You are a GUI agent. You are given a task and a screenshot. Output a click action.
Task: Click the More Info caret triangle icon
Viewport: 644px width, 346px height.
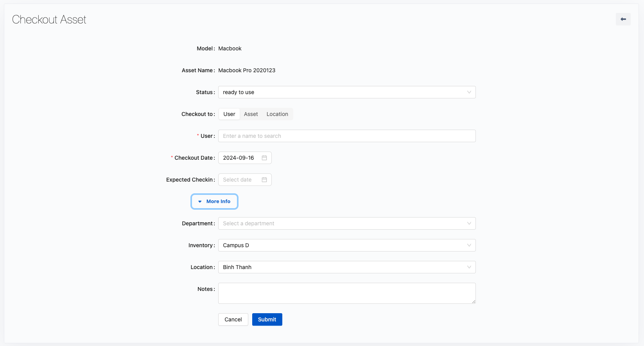click(200, 202)
